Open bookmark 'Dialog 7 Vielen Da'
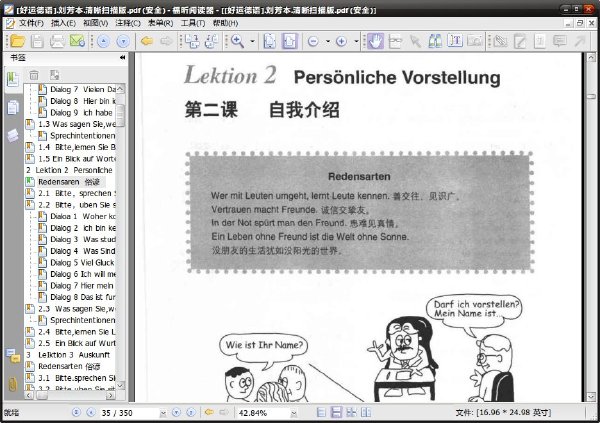The height and width of the screenshot is (423, 600). point(83,89)
